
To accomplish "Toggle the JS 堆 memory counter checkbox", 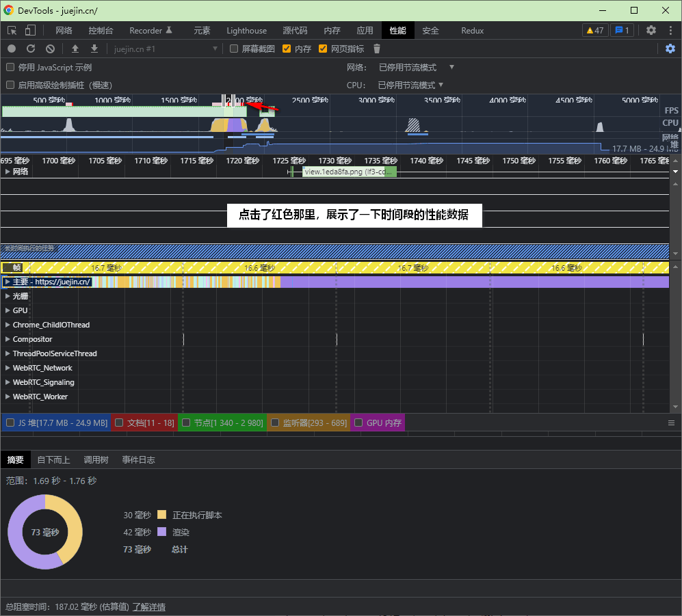I will [10, 423].
